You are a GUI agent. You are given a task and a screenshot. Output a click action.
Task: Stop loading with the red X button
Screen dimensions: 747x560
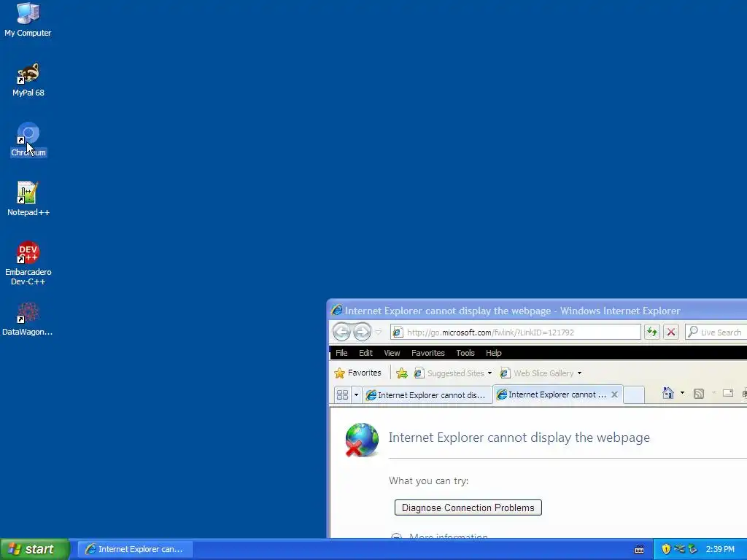click(x=671, y=332)
